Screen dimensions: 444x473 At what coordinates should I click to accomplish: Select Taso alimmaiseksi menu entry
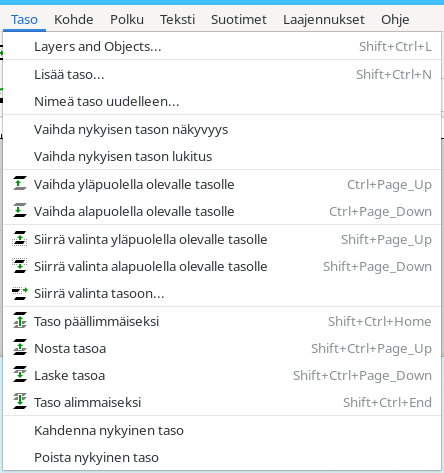tap(222, 402)
